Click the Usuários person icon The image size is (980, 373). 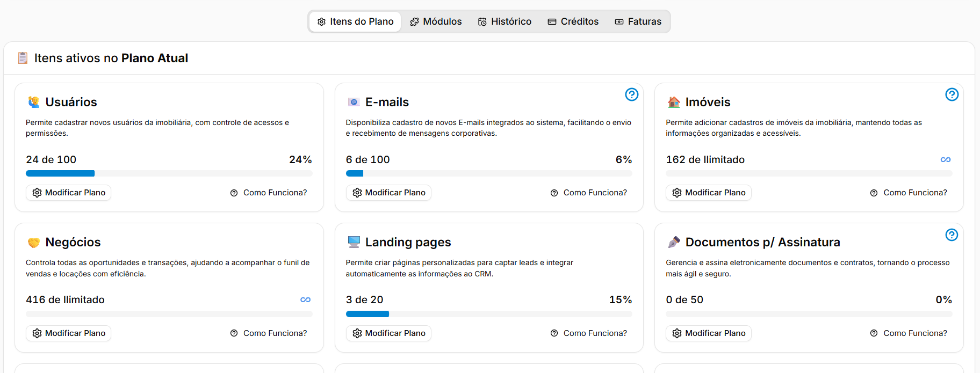[x=34, y=102]
